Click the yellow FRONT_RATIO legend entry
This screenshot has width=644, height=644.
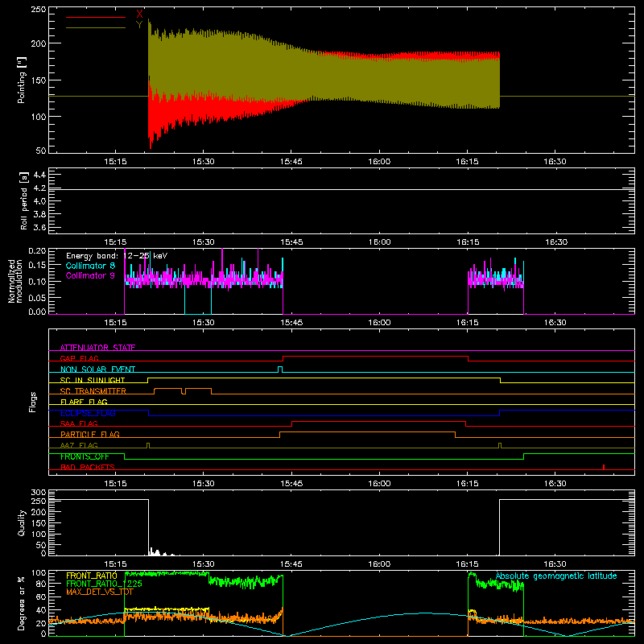click(92, 576)
